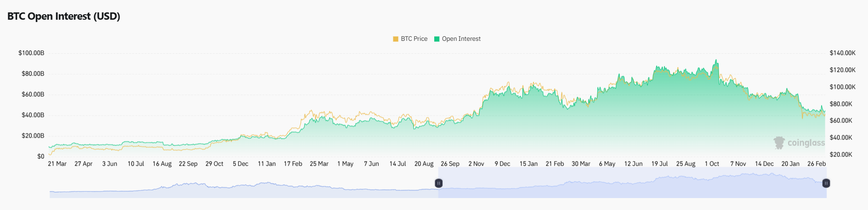
Task: Click the 25 Mar date label
Action: click(x=319, y=164)
